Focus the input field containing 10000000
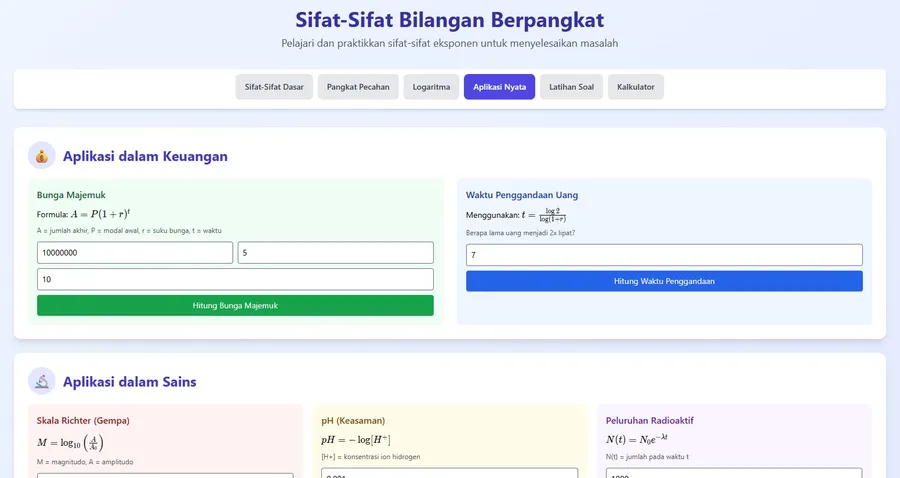Viewport: 900px width, 478px height. pyautogui.click(x=135, y=253)
